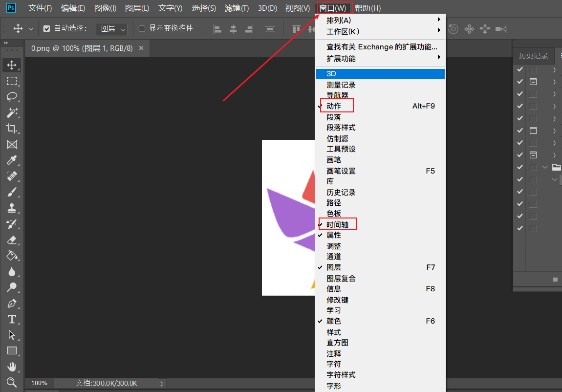Viewport: 562px width, 392px height.
Task: Choose 时间轴 from the Window menu
Action: coord(337,224)
